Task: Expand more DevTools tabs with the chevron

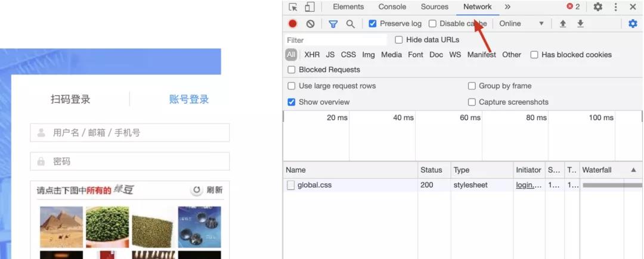Action: (507, 7)
